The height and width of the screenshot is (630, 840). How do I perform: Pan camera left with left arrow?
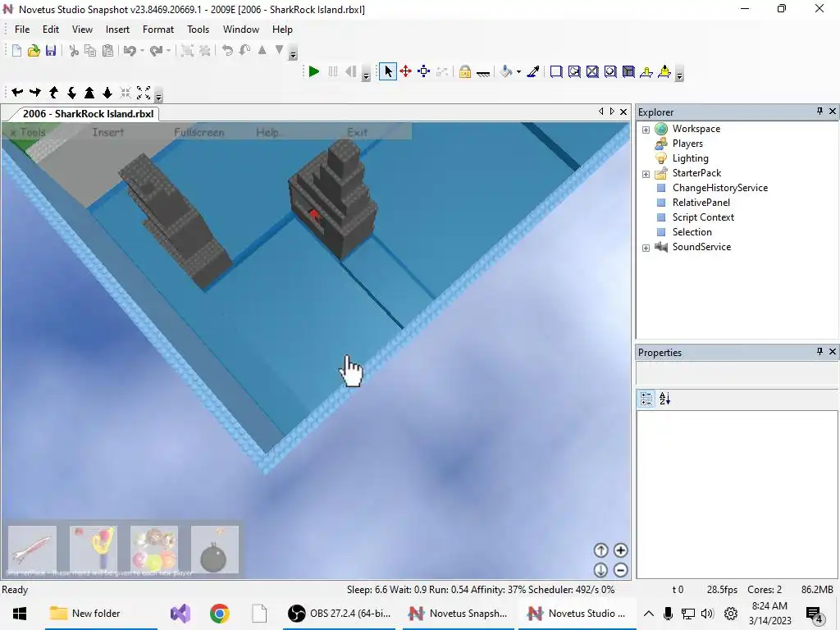click(x=17, y=92)
